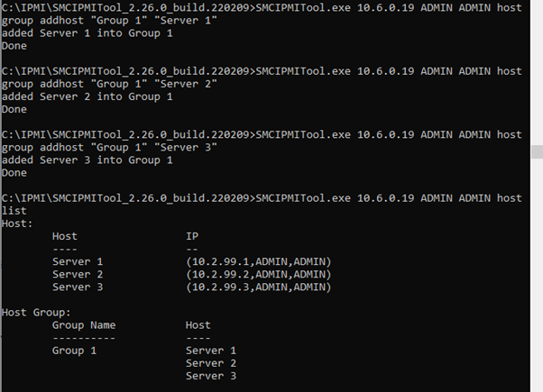The height and width of the screenshot is (392, 543).
Task: Click the "list" command word
Action: [x=14, y=210]
